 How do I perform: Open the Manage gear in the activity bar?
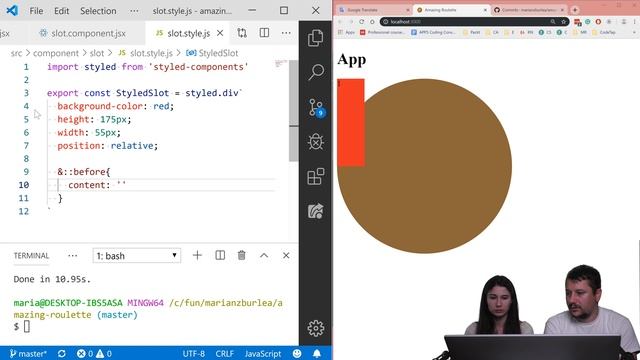[x=316, y=328]
